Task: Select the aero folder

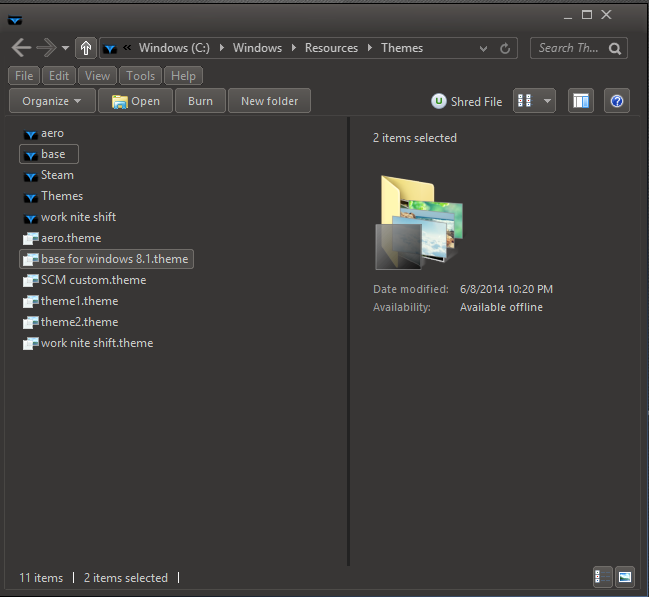Action: (x=44, y=133)
